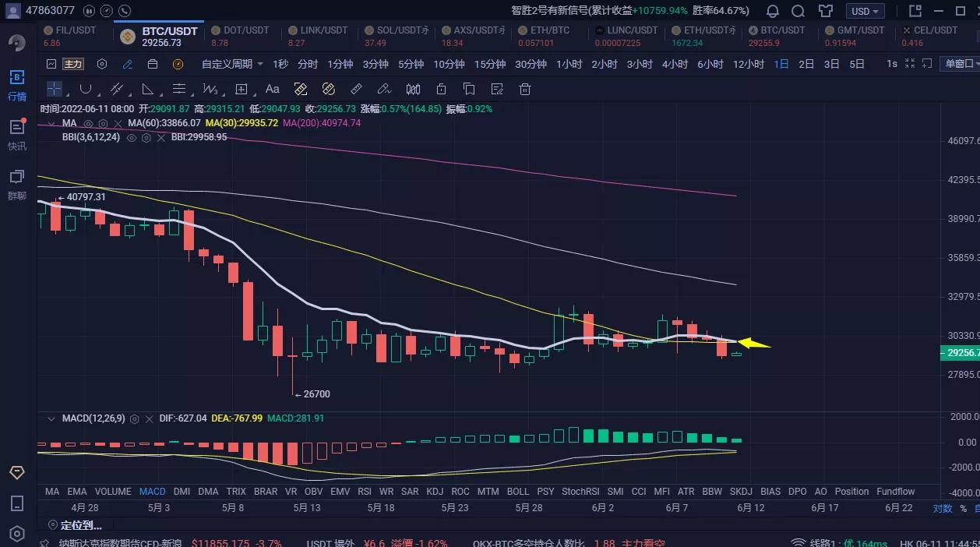
Task: Switch sub-indicator to StochRSI
Action: pos(580,492)
